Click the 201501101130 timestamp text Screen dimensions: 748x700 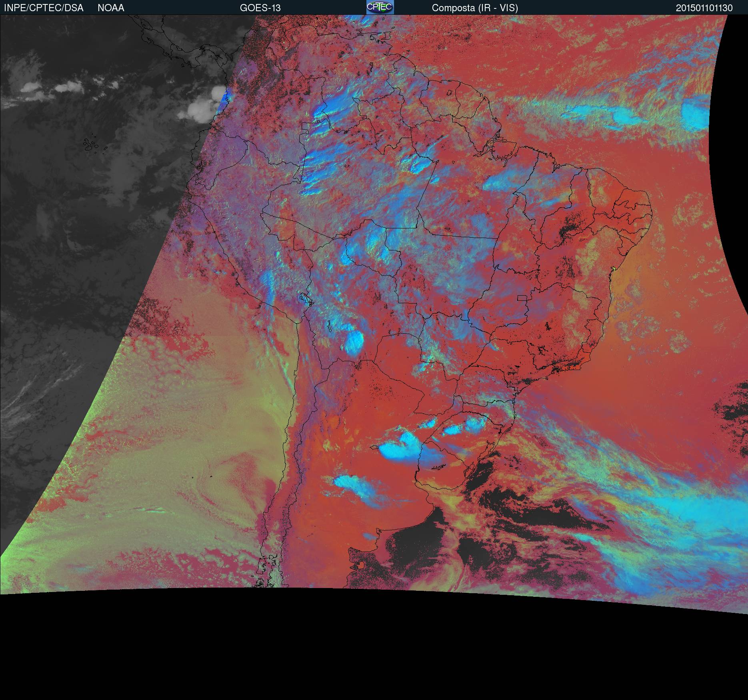704,8
